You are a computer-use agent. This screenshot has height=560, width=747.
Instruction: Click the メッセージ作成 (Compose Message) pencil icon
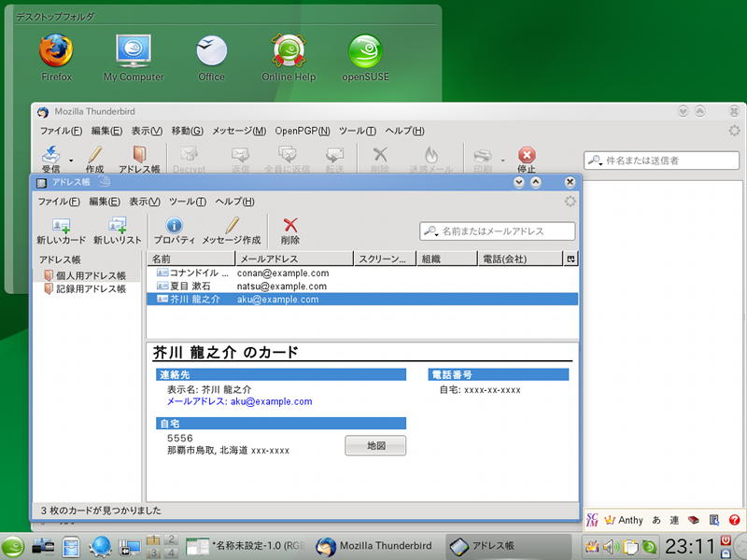pos(232,226)
